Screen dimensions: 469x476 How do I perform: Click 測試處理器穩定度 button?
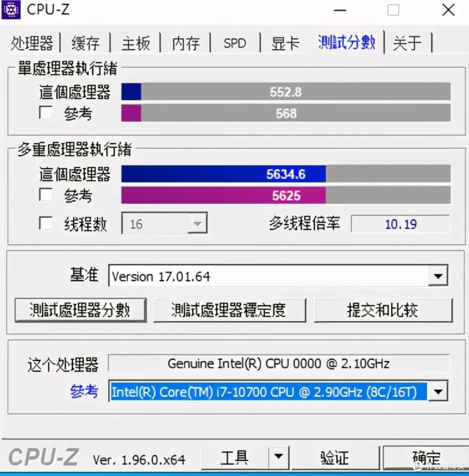pos(230,310)
